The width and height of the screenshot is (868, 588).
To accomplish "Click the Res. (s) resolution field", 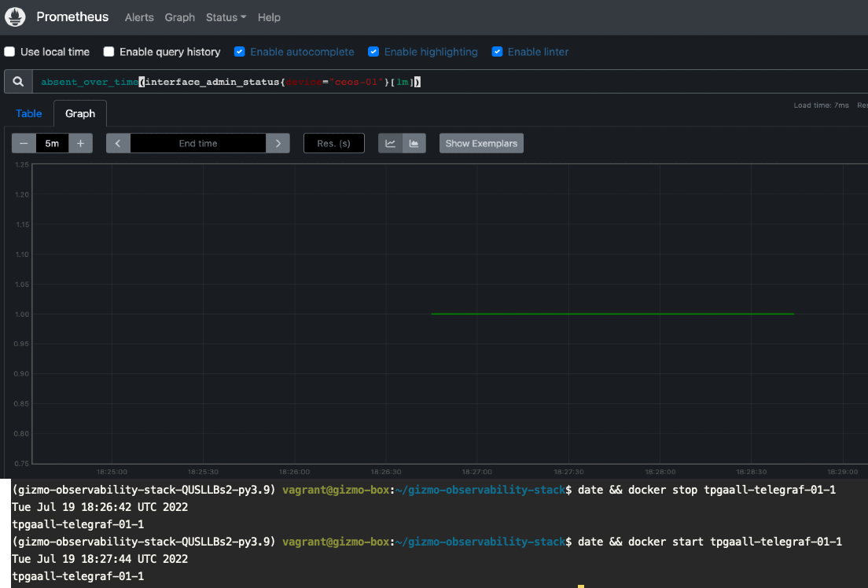I will [x=334, y=143].
